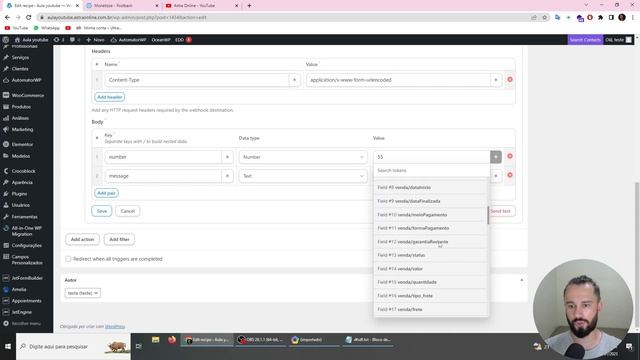Remove the message body pair
The height and width of the screenshot is (360, 640).
point(510,175)
